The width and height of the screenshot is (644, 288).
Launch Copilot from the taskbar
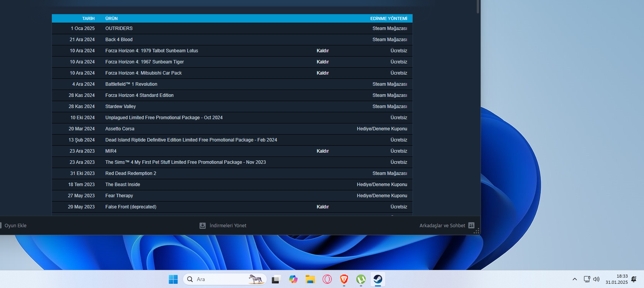coord(293,280)
